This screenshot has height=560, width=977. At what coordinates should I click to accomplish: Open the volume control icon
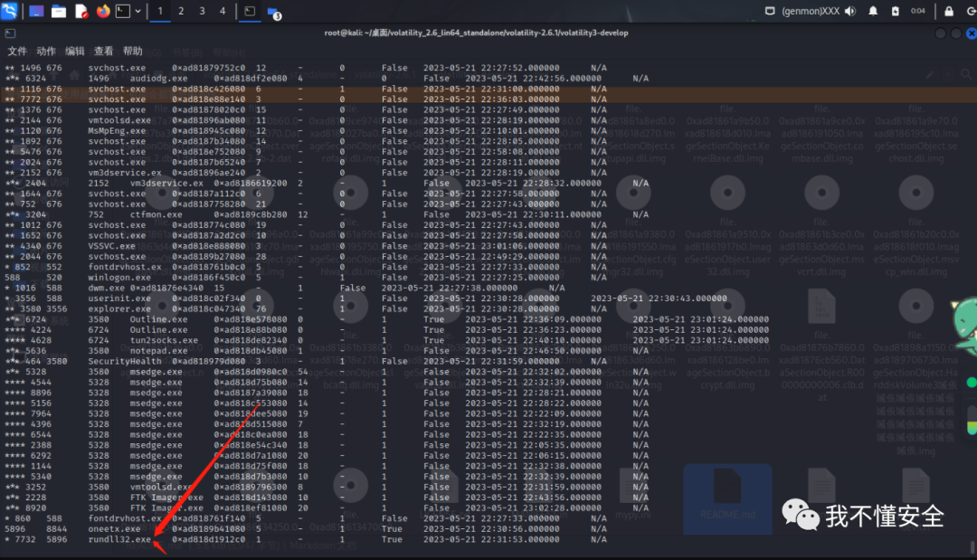click(x=850, y=11)
